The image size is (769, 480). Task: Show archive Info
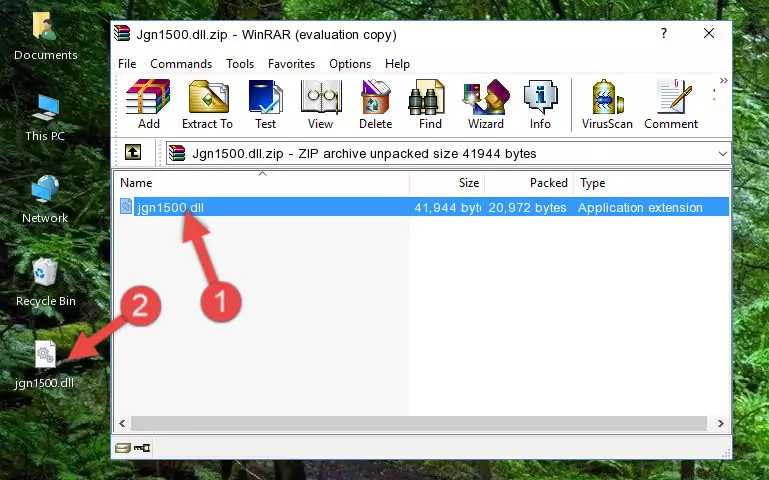tap(540, 104)
